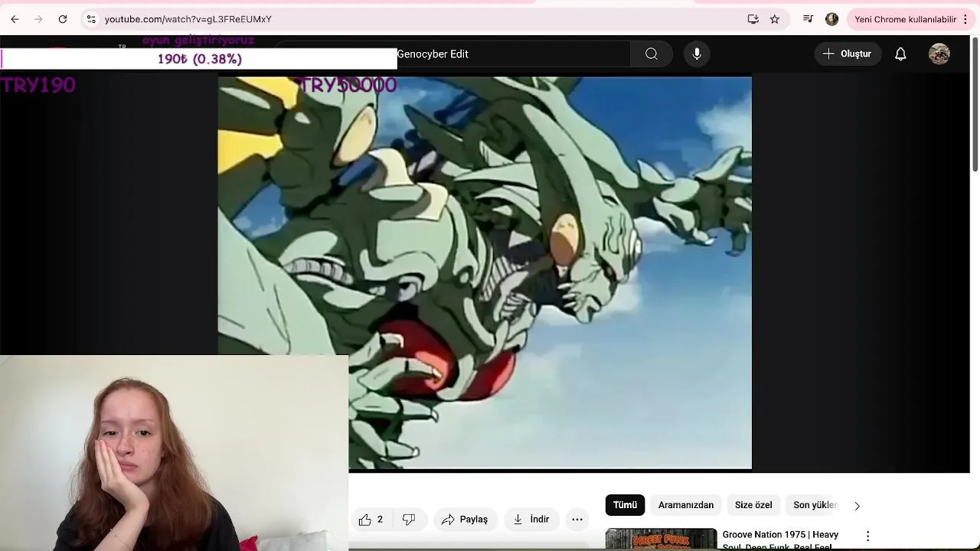
Task: Show more filter chips with right chevron
Action: (857, 505)
